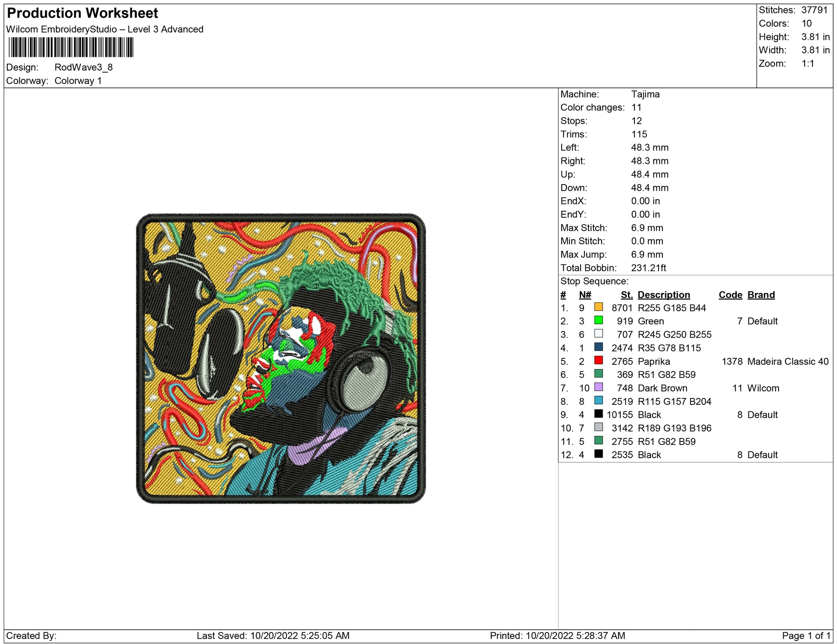The height and width of the screenshot is (644, 837).
Task: Click the design name RodWave3_8
Action: [x=83, y=68]
